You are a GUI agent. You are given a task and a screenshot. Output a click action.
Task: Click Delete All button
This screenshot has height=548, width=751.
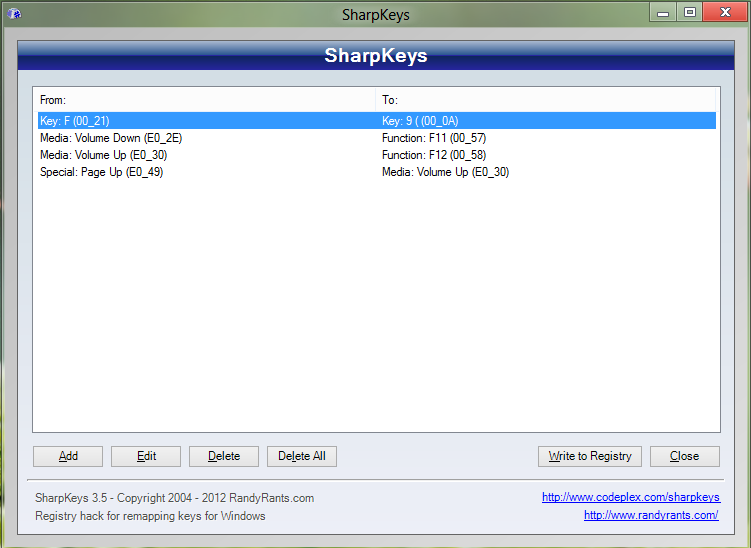coord(302,456)
